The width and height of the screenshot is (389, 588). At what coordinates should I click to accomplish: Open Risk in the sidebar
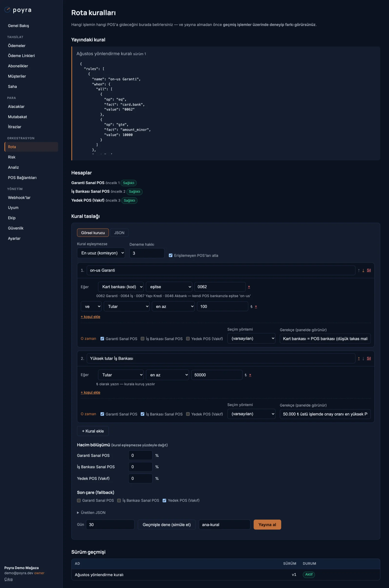tap(31, 157)
